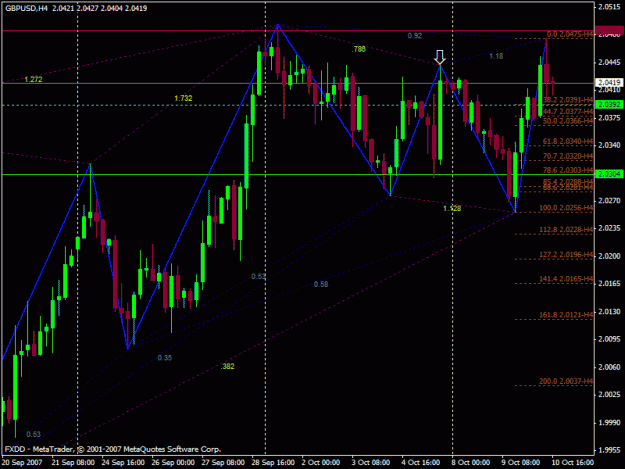Click the 2.0200 price axis label
The height and width of the screenshot is (469, 625).
point(609,256)
